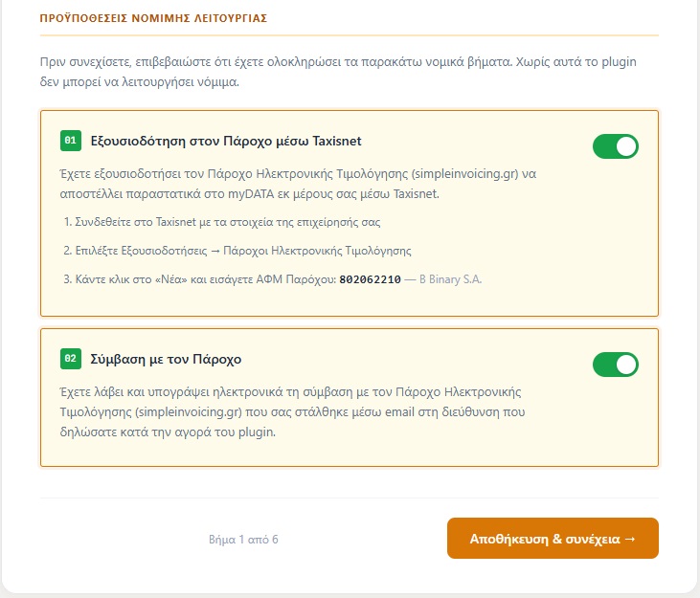Click the intro paragraph starting Πριν συνεχίσετε

pyautogui.click(x=338, y=72)
